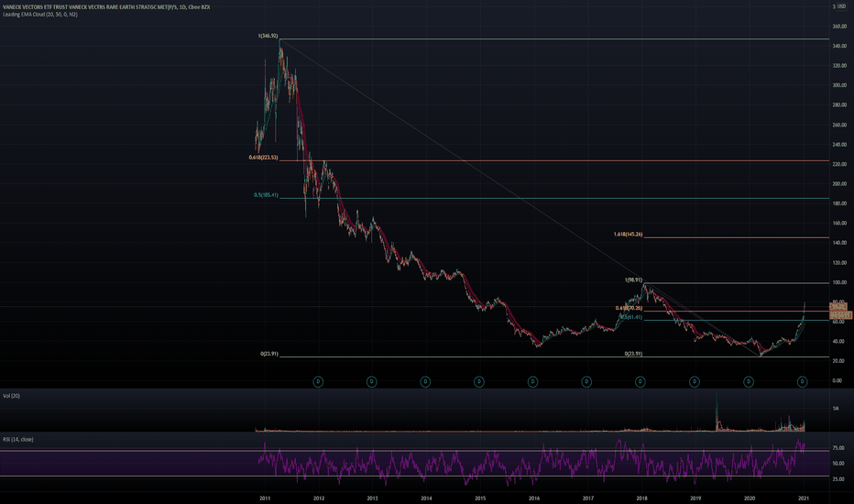Click the 1M volume axis label
This screenshot has height=504, width=854.
coord(835,408)
